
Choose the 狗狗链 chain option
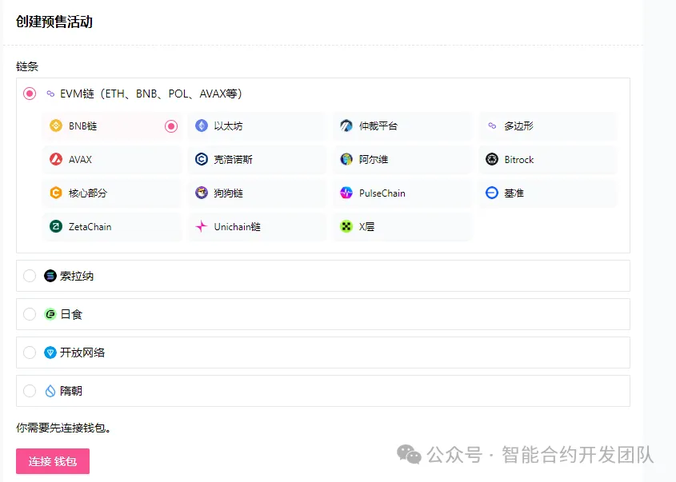[x=257, y=193]
